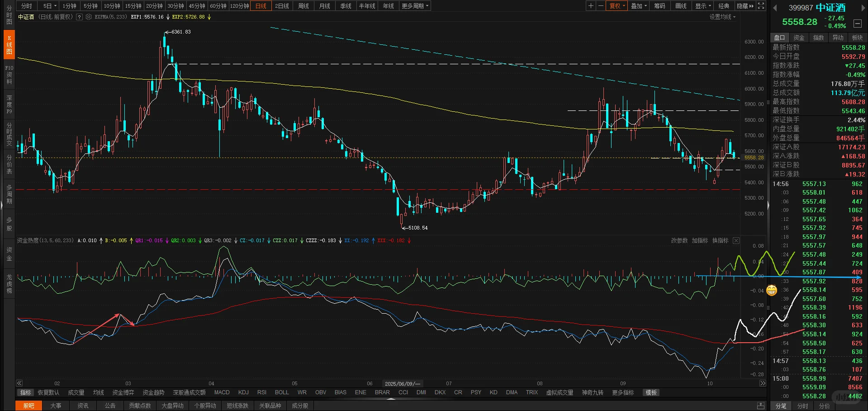This screenshot has height=411, width=868.
Task: Open 多周期 from sidebar
Action: pyautogui.click(x=9, y=194)
